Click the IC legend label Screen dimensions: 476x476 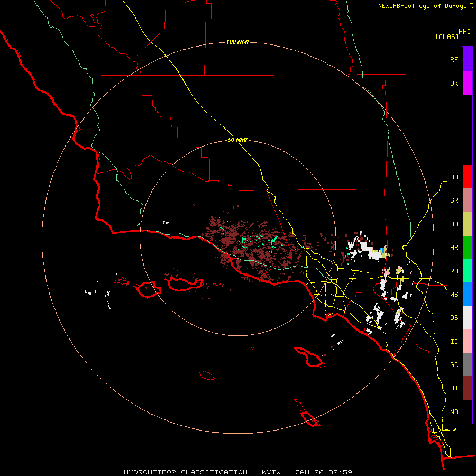(454, 342)
